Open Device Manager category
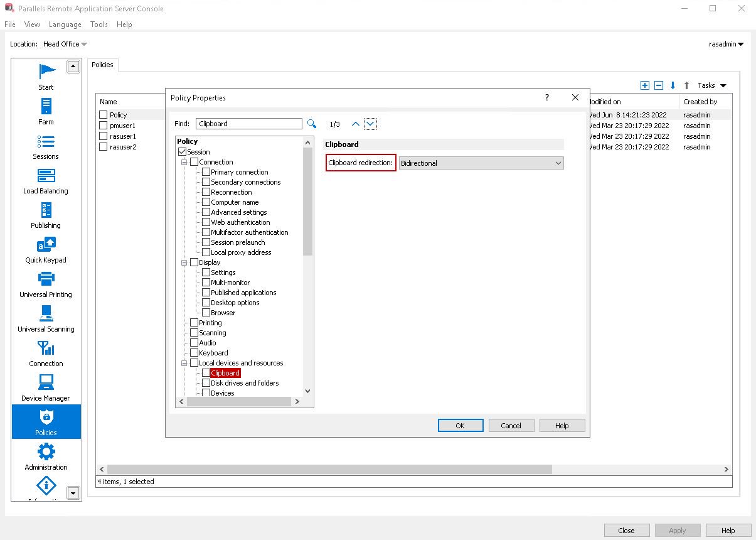756x540 pixels. click(46, 387)
